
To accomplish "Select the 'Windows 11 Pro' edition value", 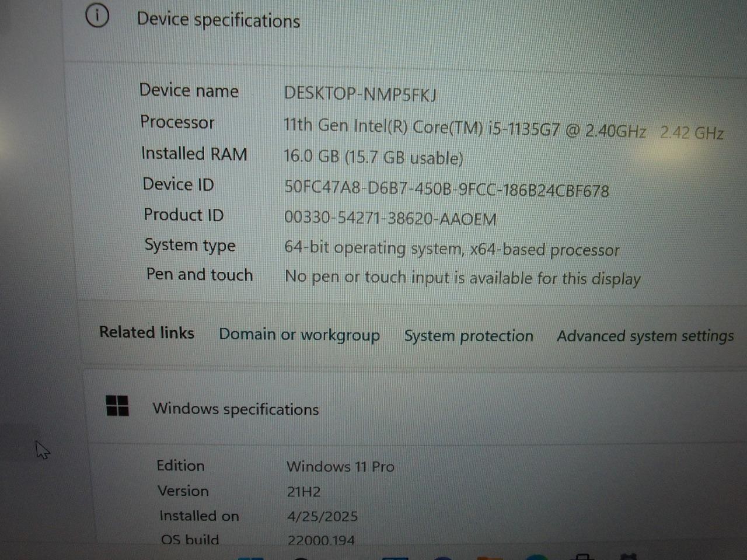I will (x=341, y=467).
